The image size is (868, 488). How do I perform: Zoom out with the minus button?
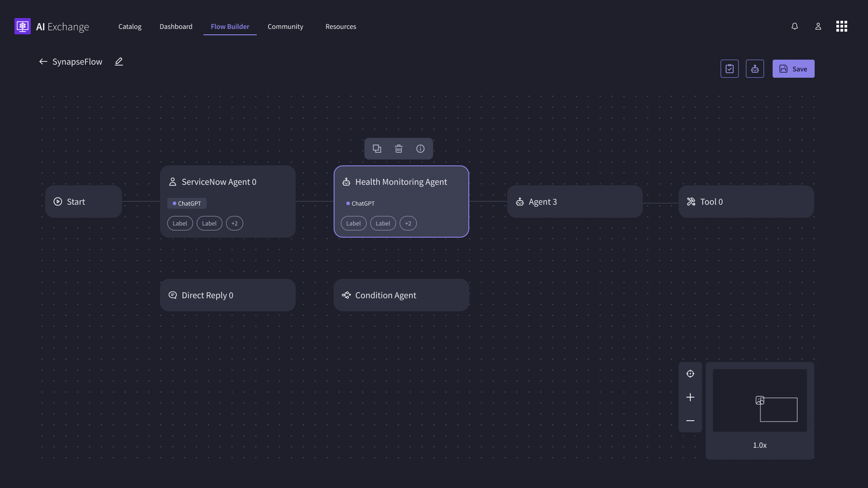pos(690,421)
